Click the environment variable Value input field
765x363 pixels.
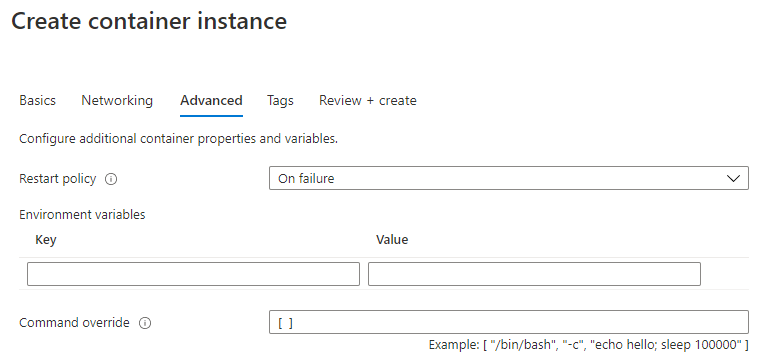[x=534, y=274]
